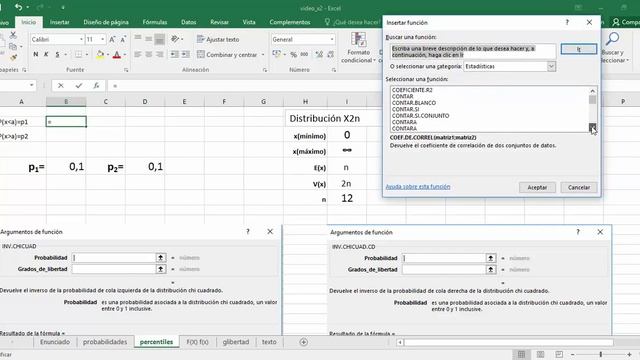Expand the Calibri font name dropdown

coord(81,39)
